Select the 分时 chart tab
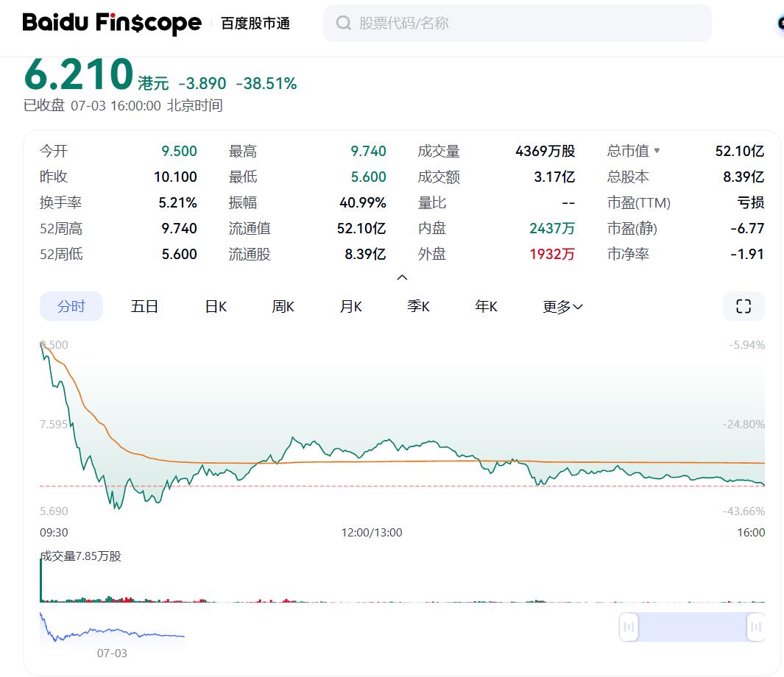The width and height of the screenshot is (784, 677). [71, 306]
